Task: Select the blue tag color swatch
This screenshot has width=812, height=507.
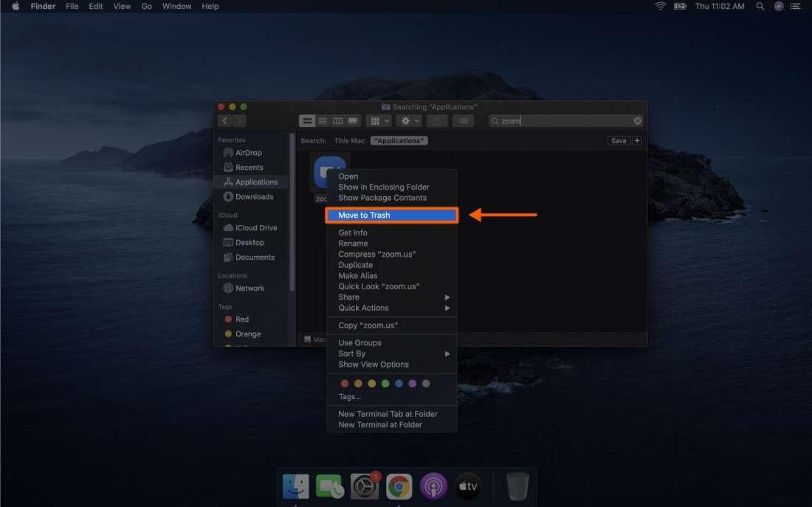Action: (399, 383)
